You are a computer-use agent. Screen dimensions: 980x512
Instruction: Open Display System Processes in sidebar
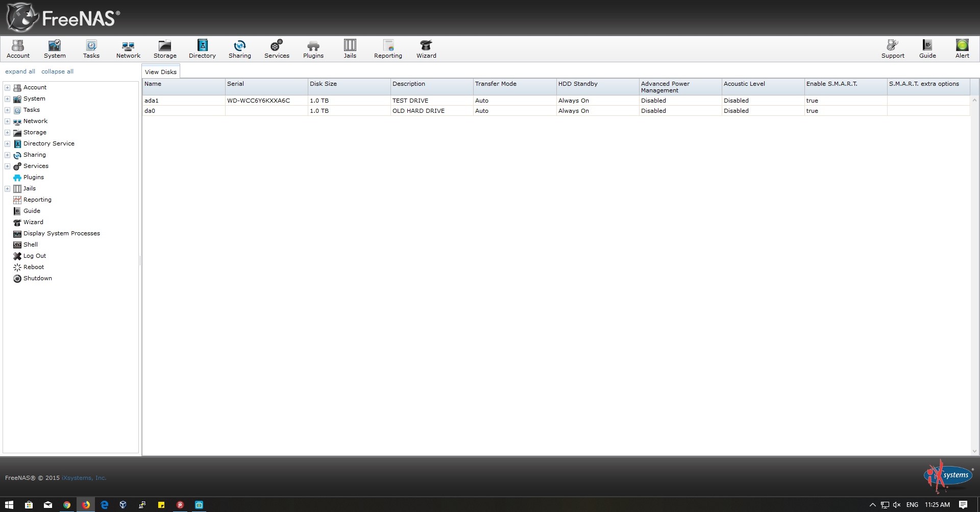[61, 233]
